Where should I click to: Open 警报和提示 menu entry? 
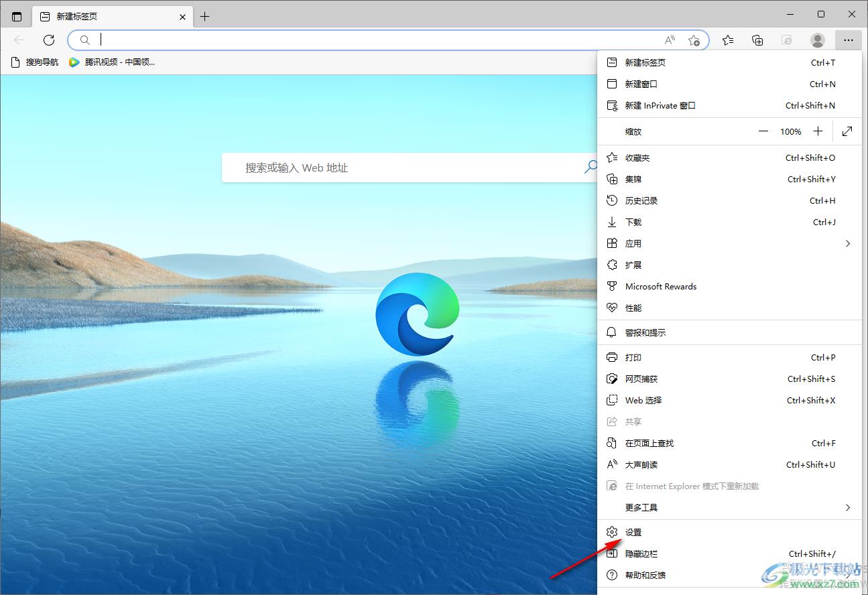coord(729,332)
